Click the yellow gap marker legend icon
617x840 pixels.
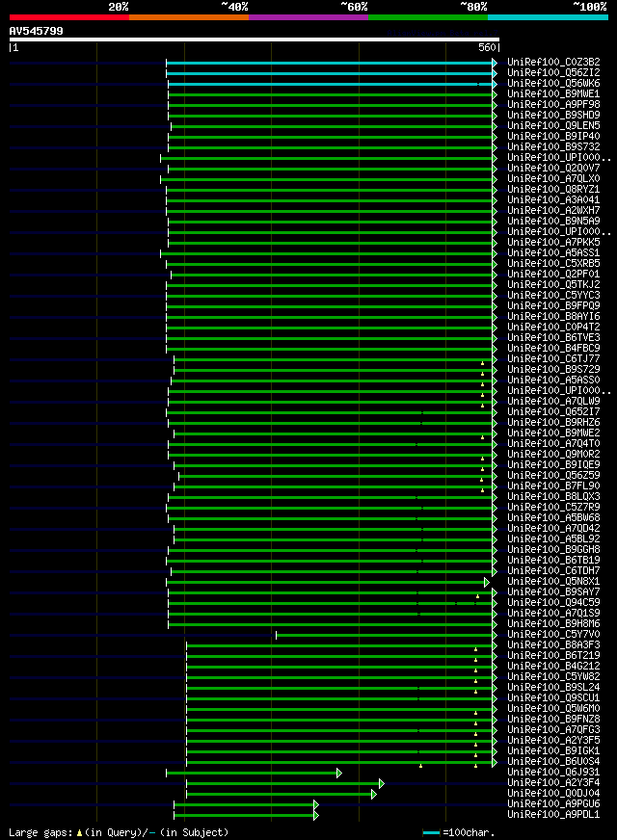79,833
